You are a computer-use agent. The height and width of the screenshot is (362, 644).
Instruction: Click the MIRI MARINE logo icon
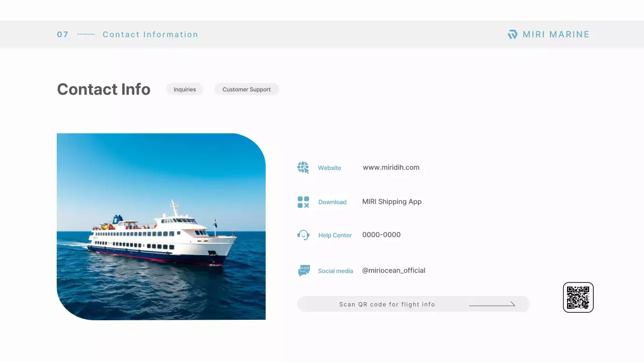pos(512,34)
